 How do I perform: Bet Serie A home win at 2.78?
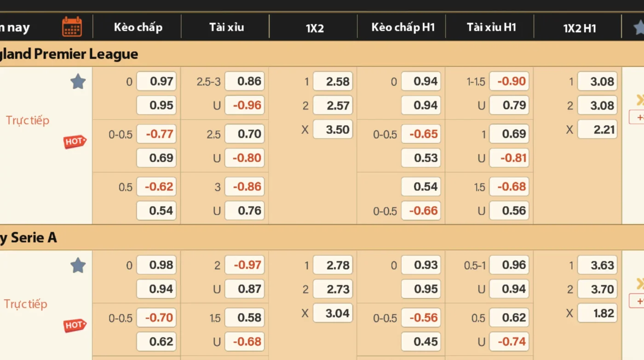333,265
